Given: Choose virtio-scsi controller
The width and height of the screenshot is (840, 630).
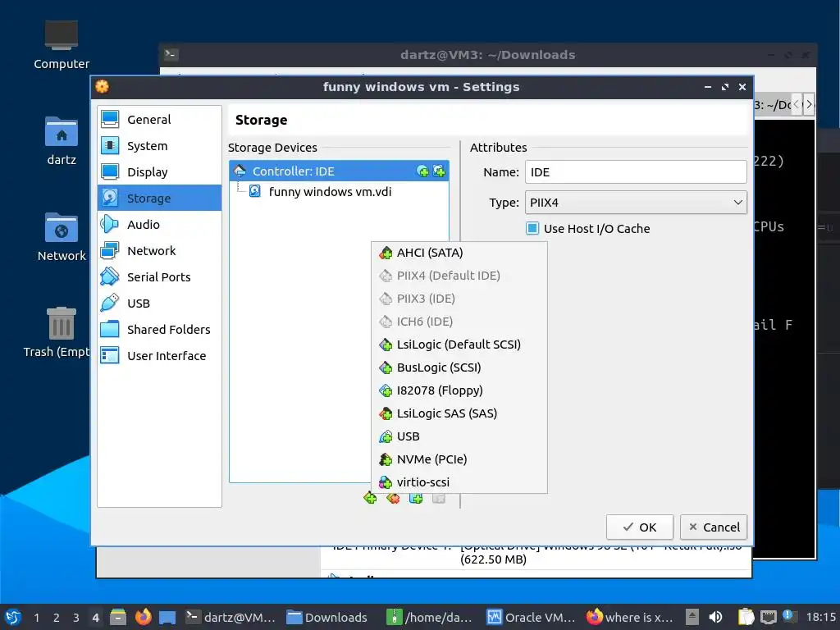Looking at the screenshot, I should click(459, 482).
